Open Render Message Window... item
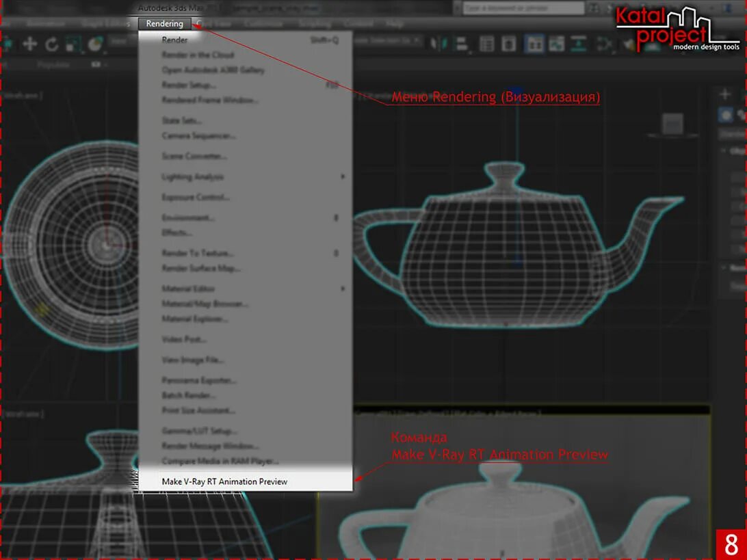 [246, 446]
